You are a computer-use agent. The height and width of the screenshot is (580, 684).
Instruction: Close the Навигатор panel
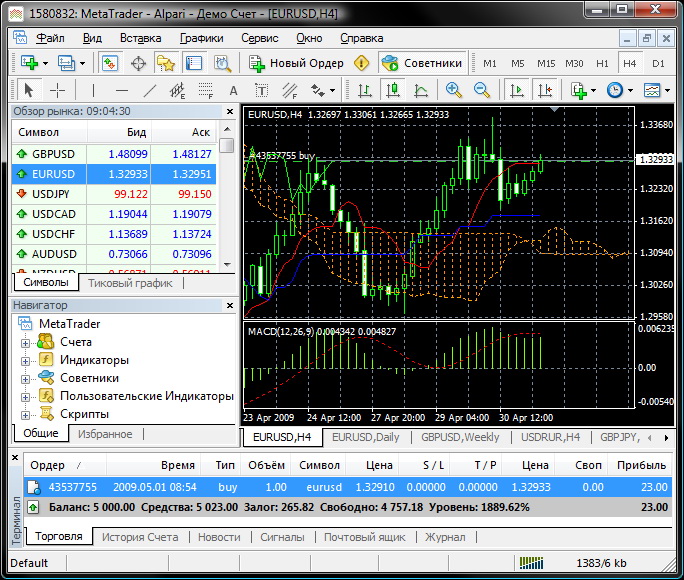click(x=230, y=306)
